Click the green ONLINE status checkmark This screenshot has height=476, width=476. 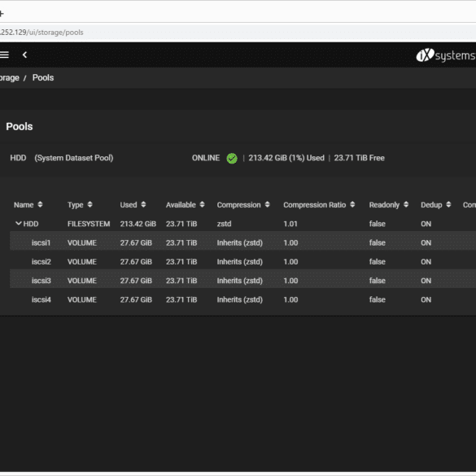tap(232, 158)
